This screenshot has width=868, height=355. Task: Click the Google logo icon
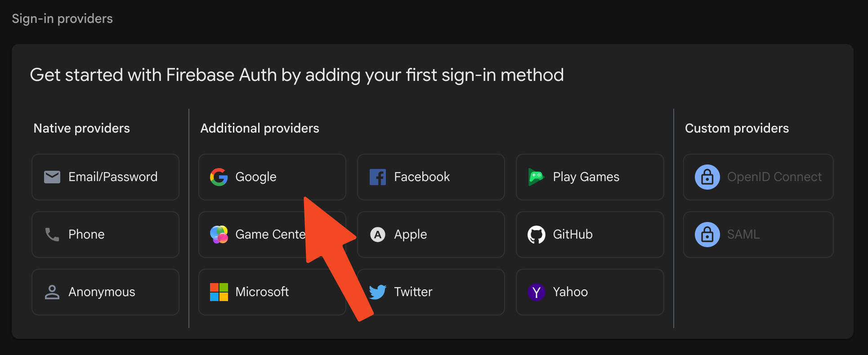[x=219, y=177]
